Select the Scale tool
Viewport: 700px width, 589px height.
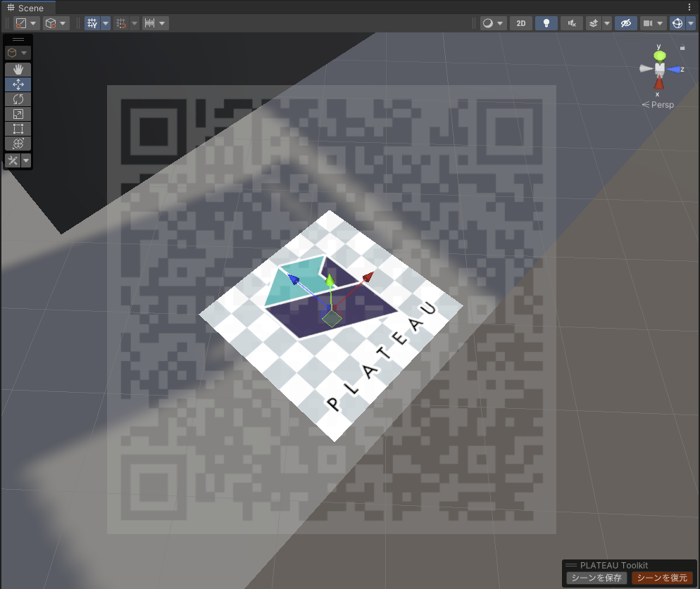coord(18,114)
